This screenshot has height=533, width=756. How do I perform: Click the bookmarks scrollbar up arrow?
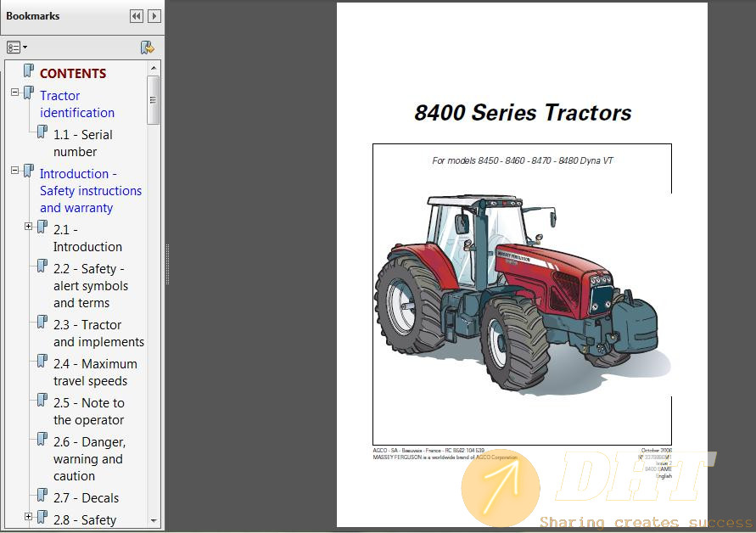pyautogui.click(x=154, y=68)
